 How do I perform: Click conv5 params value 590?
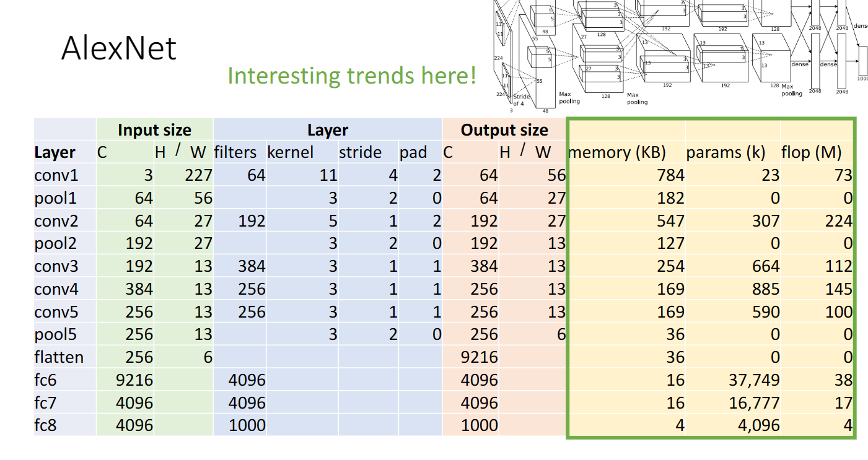(766, 311)
